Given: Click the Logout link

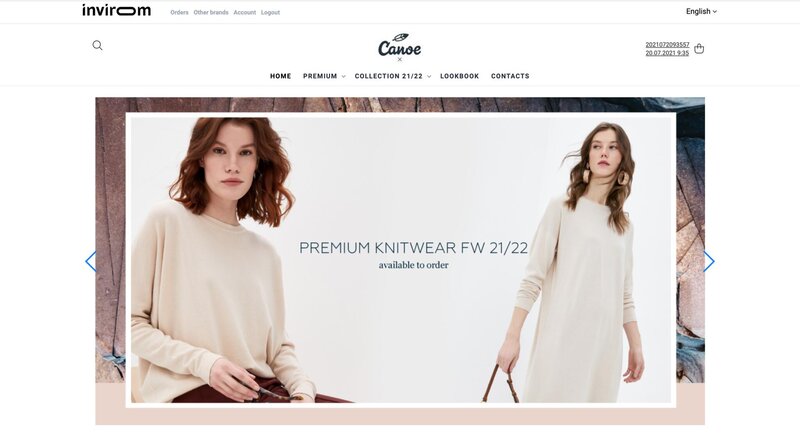Looking at the screenshot, I should [270, 12].
